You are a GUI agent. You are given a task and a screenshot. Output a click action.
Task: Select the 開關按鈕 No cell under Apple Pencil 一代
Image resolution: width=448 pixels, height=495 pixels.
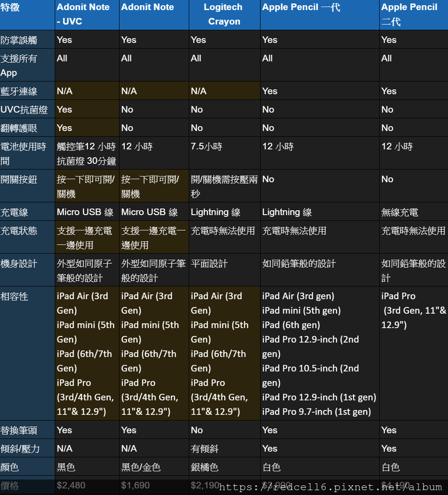coord(320,186)
